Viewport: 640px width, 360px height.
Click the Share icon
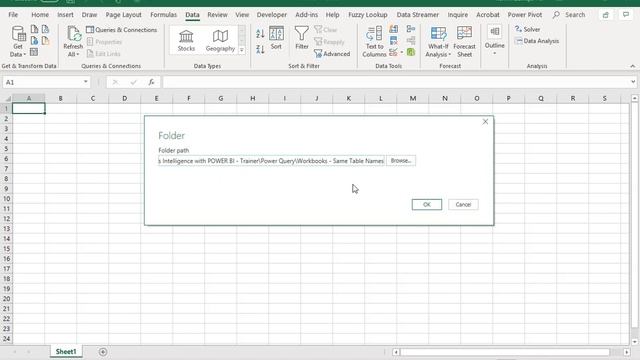tap(606, 15)
